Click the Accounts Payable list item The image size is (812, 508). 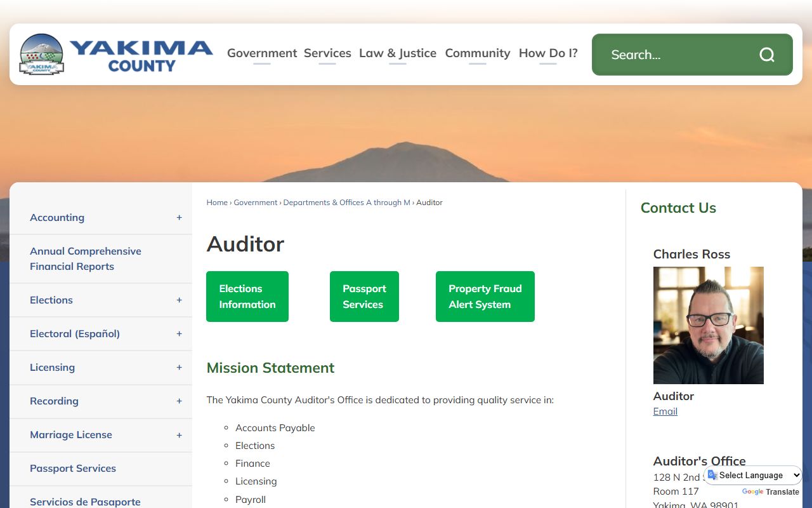pos(275,428)
